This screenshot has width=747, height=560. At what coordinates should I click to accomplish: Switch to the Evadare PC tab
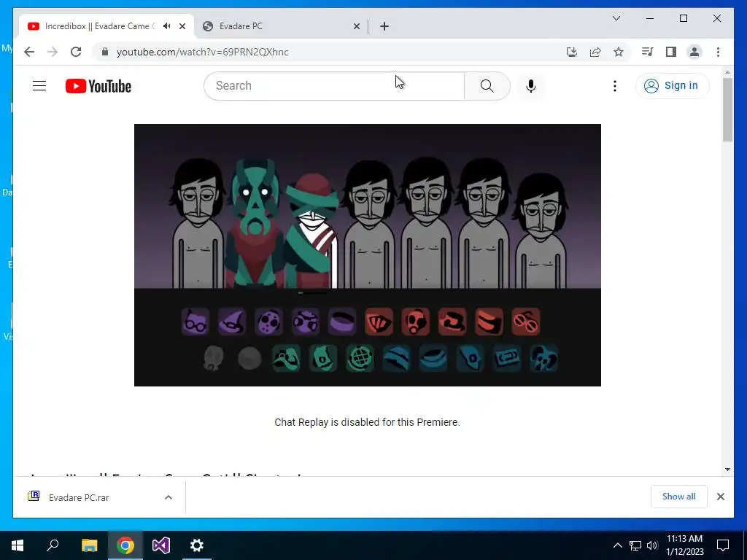pyautogui.click(x=279, y=26)
